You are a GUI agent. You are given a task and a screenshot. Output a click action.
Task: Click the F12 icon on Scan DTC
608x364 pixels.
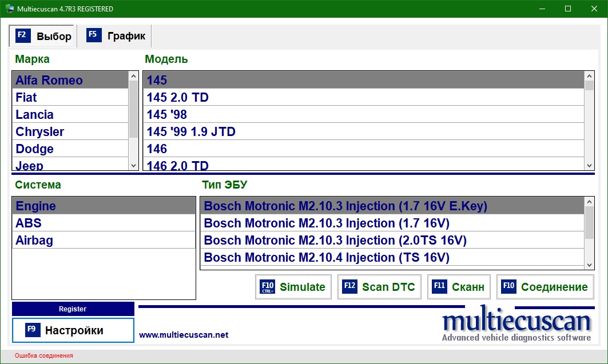[x=349, y=286]
